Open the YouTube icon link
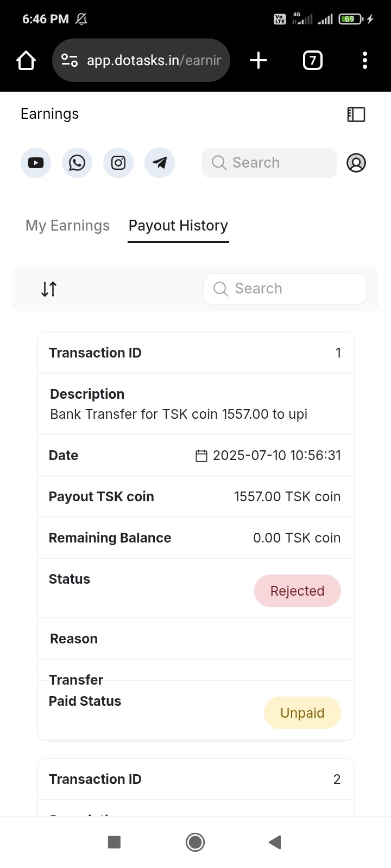The image size is (391, 868). tap(36, 163)
